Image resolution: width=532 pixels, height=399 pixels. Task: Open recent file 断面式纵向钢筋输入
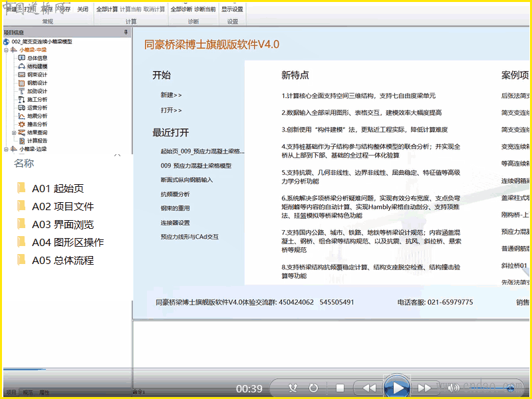pos(187,180)
